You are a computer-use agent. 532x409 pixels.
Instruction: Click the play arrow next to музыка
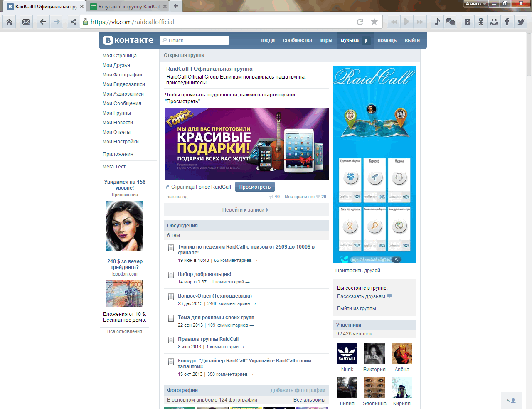tap(366, 40)
